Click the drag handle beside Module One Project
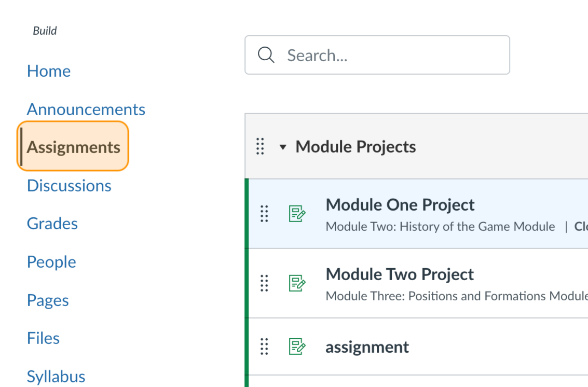 [264, 214]
